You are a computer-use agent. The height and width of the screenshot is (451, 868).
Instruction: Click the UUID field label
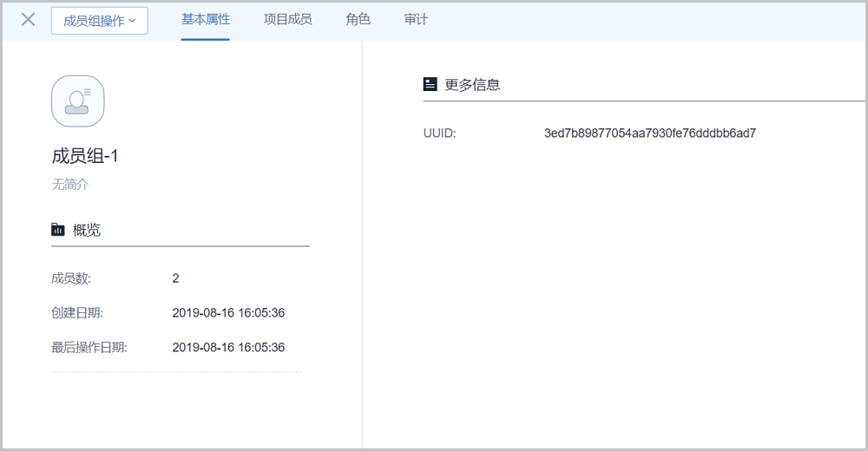coord(439,133)
